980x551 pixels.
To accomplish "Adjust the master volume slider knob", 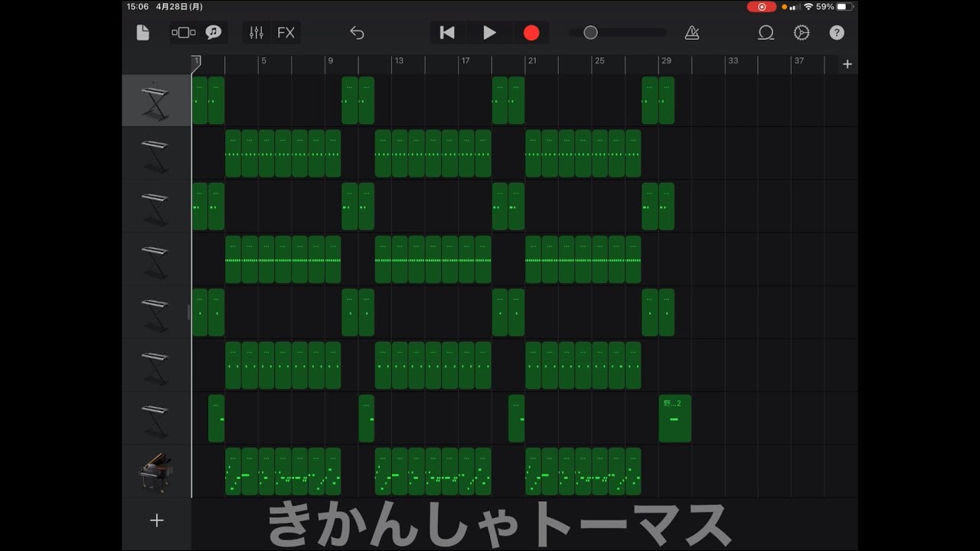I will (590, 32).
